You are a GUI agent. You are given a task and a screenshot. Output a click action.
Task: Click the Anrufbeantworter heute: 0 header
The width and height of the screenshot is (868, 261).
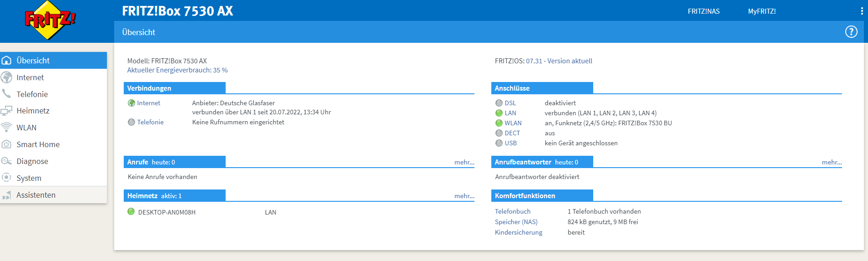coord(542,162)
